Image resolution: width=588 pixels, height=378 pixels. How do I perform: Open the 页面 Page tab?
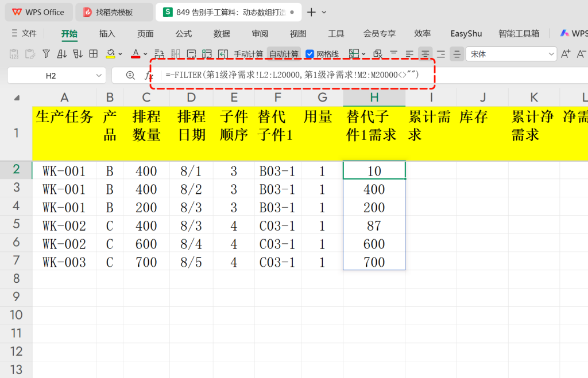click(145, 34)
